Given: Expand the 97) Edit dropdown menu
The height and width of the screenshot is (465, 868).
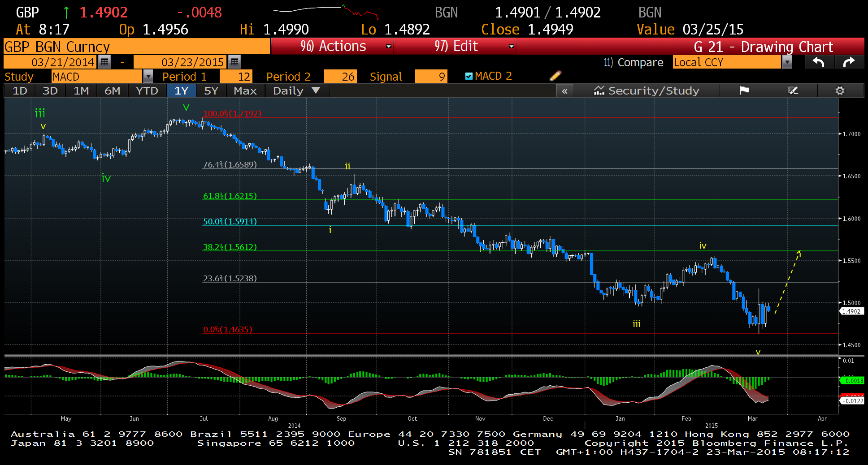Looking at the screenshot, I should click(x=511, y=46).
